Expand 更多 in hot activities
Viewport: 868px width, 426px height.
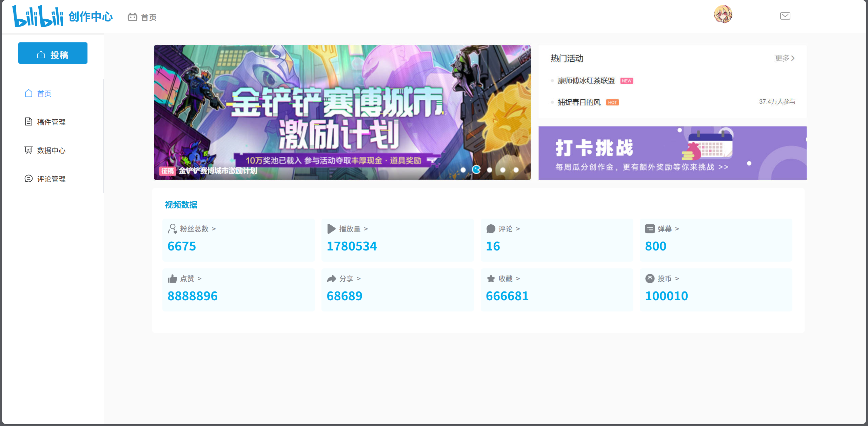pyautogui.click(x=785, y=58)
